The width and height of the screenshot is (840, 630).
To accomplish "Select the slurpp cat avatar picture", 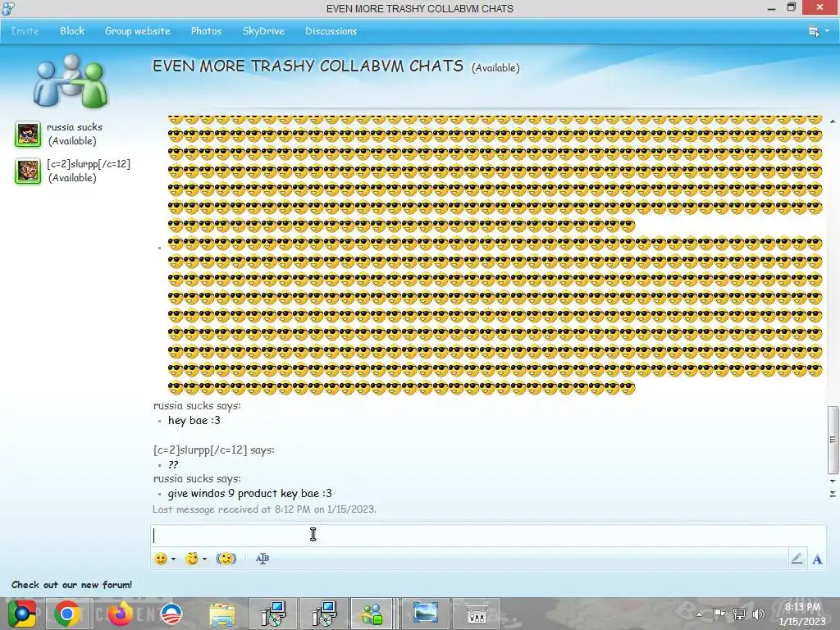I will coord(28,171).
